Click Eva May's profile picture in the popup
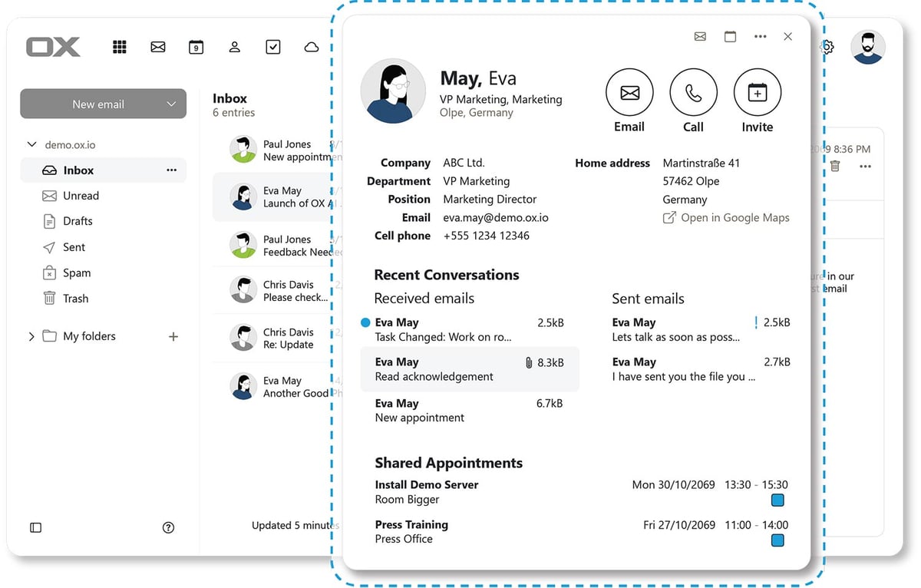The height and width of the screenshot is (588, 921). coord(393,90)
